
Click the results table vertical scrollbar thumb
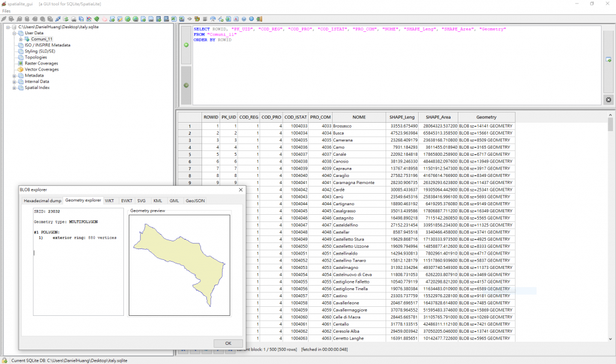point(610,125)
